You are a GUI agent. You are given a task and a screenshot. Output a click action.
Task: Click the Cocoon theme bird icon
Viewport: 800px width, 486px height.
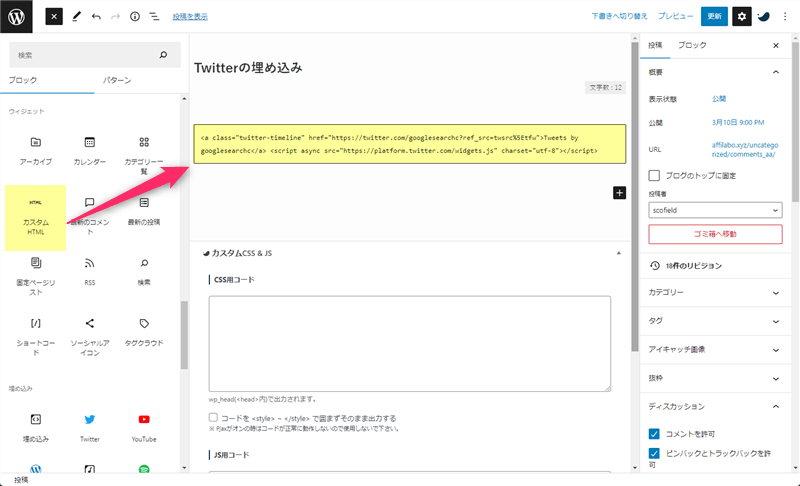pos(763,16)
